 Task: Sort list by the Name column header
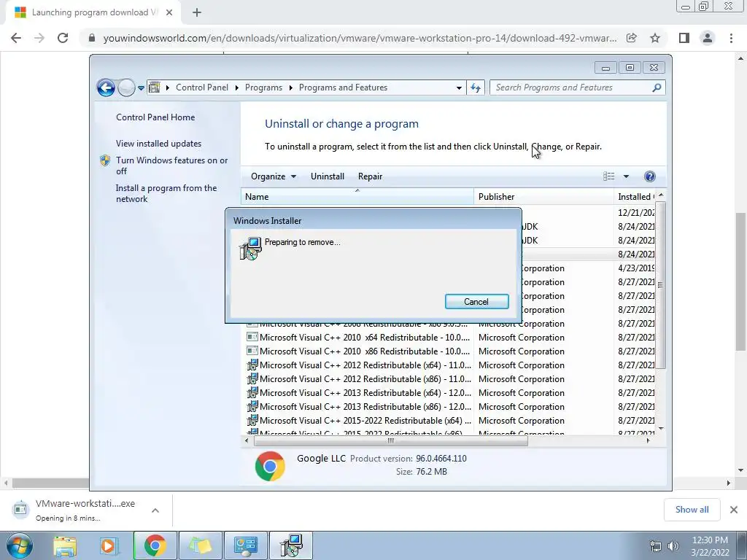pyautogui.click(x=357, y=197)
